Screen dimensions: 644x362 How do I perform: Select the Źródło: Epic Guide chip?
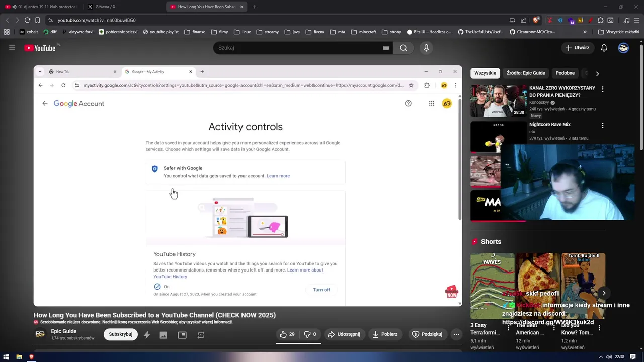point(526,73)
